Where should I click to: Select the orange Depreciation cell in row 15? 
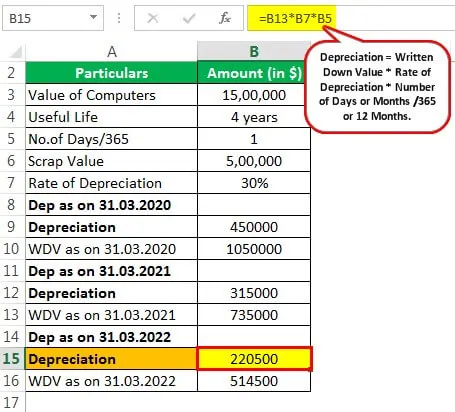pos(111,359)
